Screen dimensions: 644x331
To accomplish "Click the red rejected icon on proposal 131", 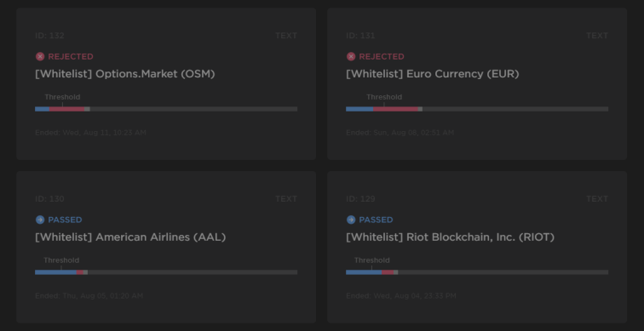I will pyautogui.click(x=351, y=57).
